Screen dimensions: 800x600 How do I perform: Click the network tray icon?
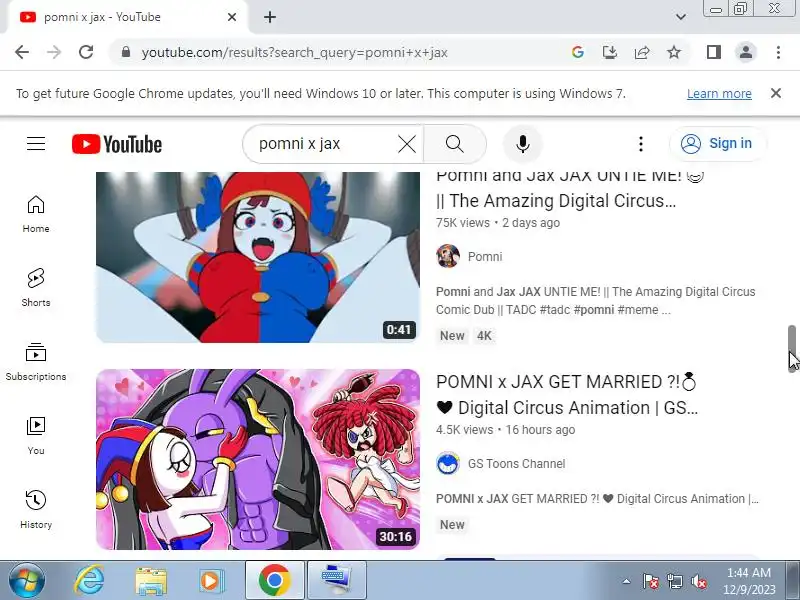[675, 581]
